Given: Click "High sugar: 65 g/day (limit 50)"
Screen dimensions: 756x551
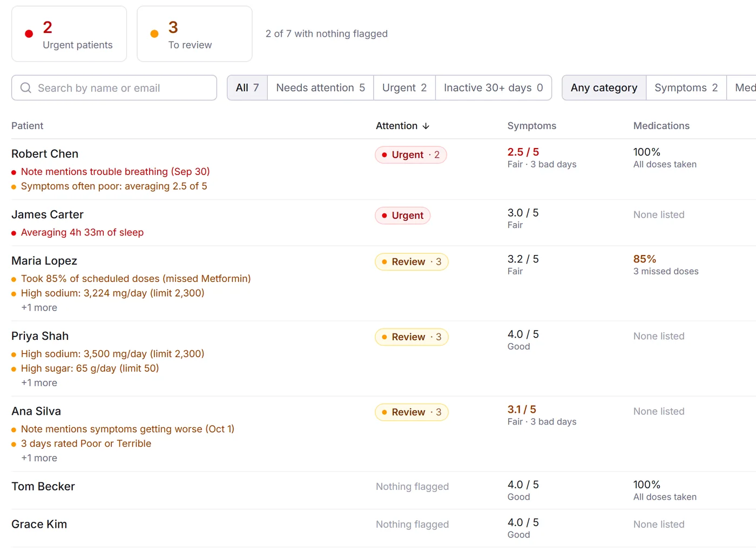Looking at the screenshot, I should [x=90, y=368].
